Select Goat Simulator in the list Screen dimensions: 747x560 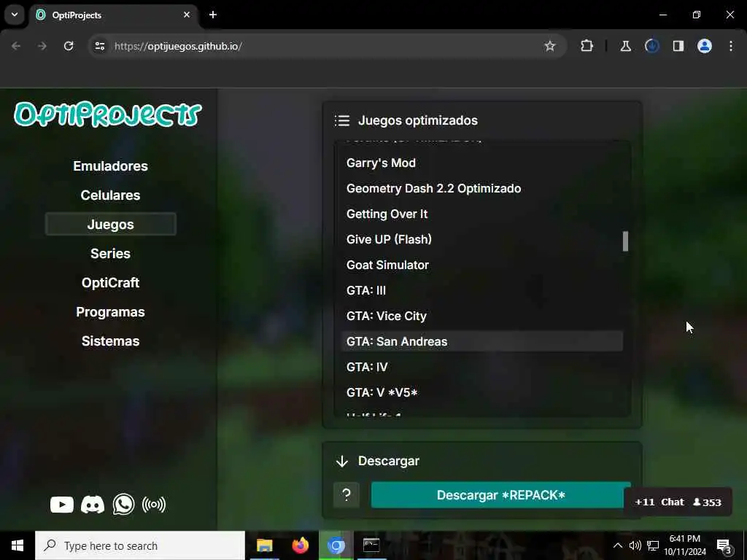pos(481,265)
